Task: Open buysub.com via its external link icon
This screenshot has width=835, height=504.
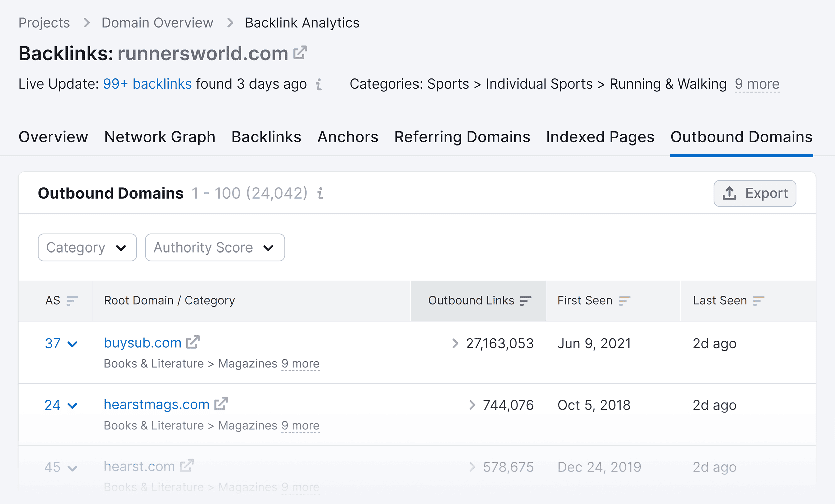Action: click(192, 342)
